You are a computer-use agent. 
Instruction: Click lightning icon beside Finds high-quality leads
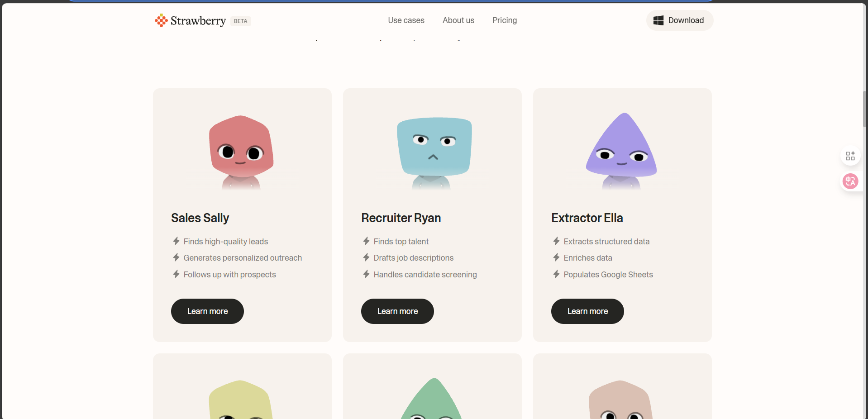click(176, 241)
